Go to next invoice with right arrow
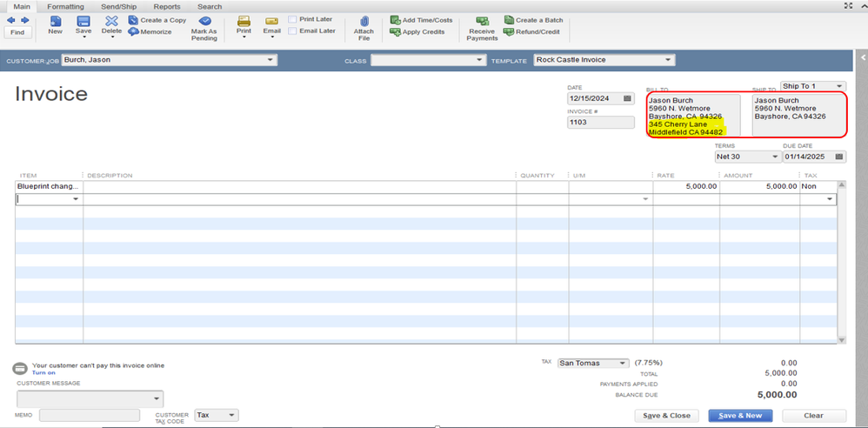Image resolution: width=868 pixels, height=428 pixels. (25, 20)
